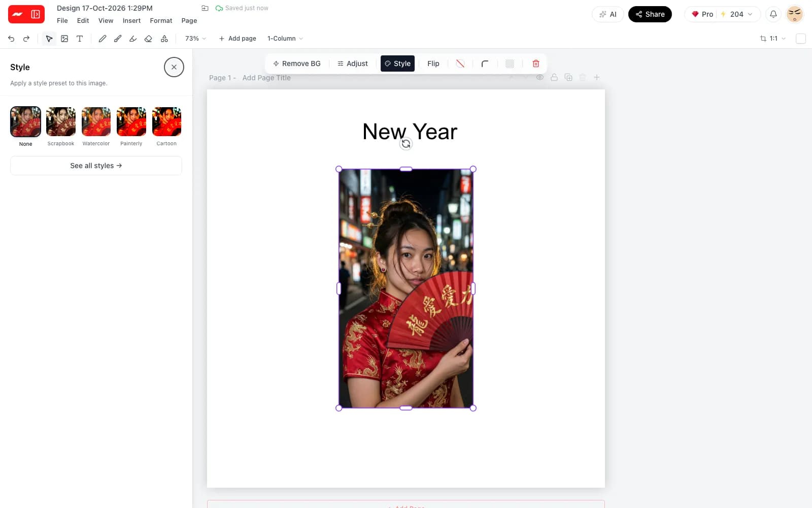The image size is (812, 508).
Task: Open the Insert menu
Action: tap(131, 21)
